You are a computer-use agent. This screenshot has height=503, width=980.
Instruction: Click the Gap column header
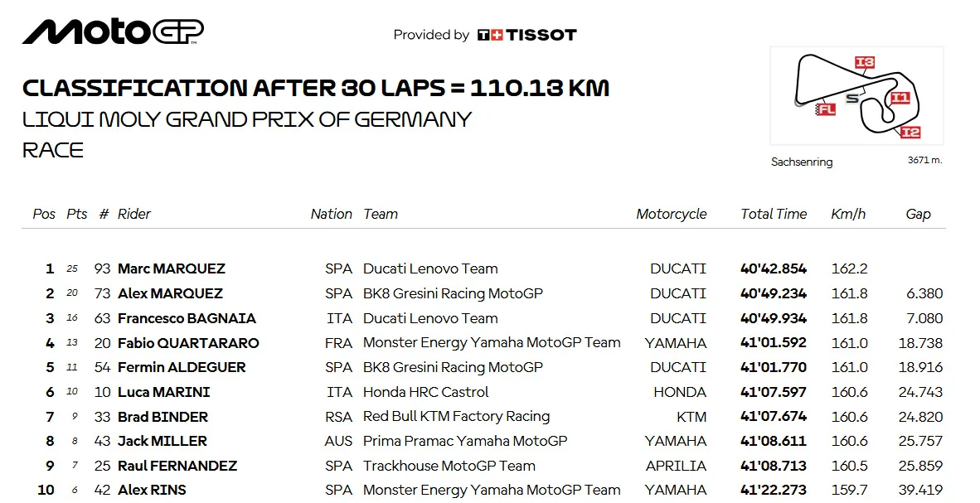918,214
